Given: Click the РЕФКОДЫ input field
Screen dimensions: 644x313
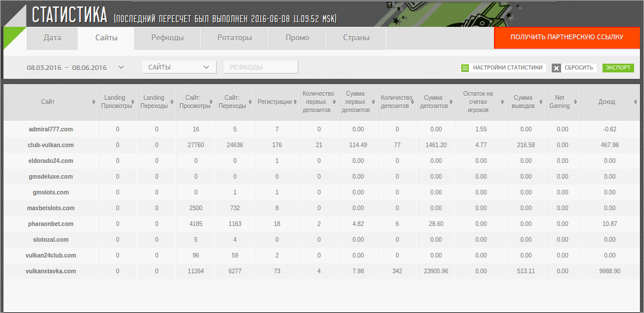Looking at the screenshot, I should 261,67.
